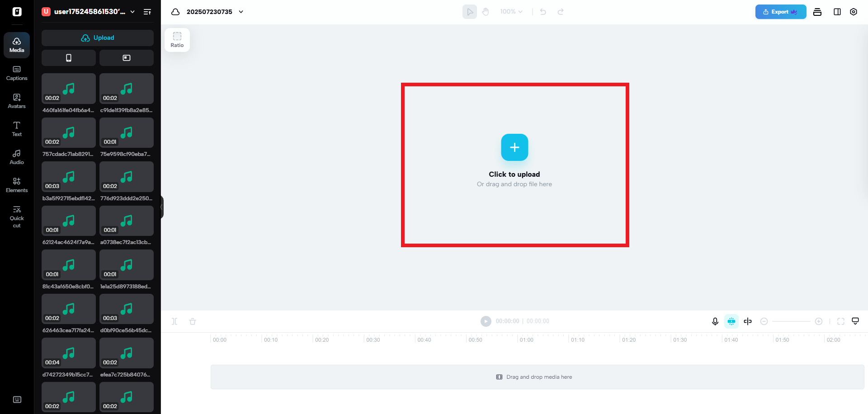Open the Media panel
The height and width of the screenshot is (414, 868).
17,45
